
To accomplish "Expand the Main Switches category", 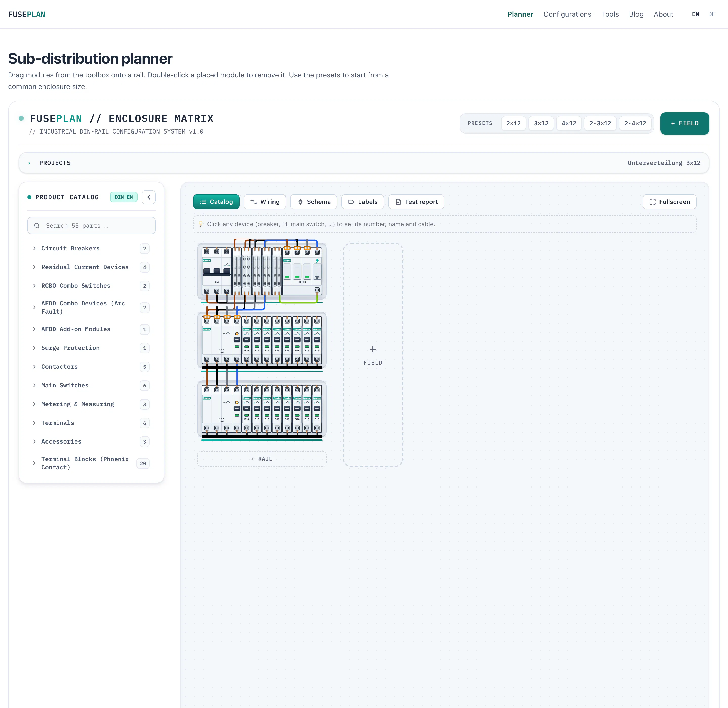I will (92, 385).
